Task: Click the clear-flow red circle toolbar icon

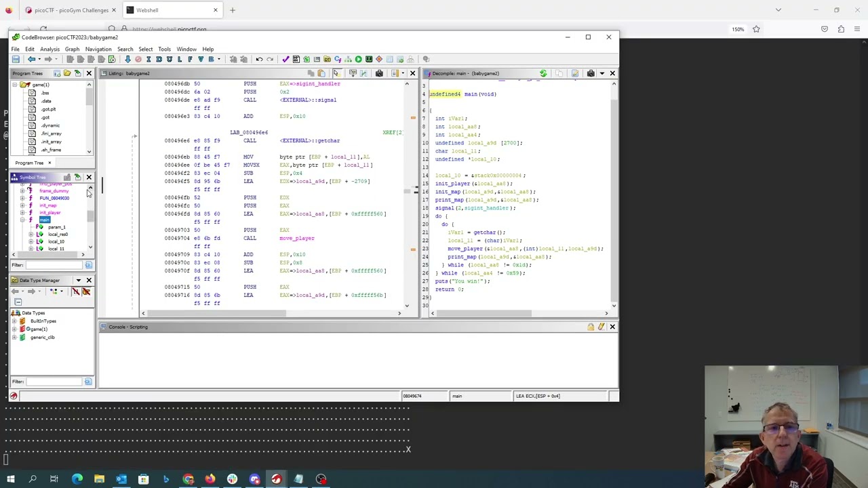Action: tap(138, 59)
